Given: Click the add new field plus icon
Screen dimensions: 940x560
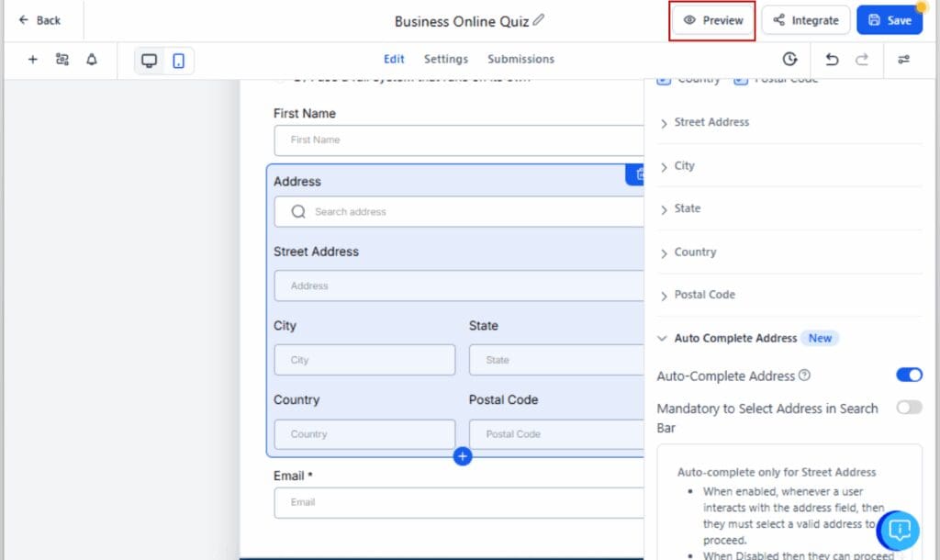Looking at the screenshot, I should (x=32, y=58).
